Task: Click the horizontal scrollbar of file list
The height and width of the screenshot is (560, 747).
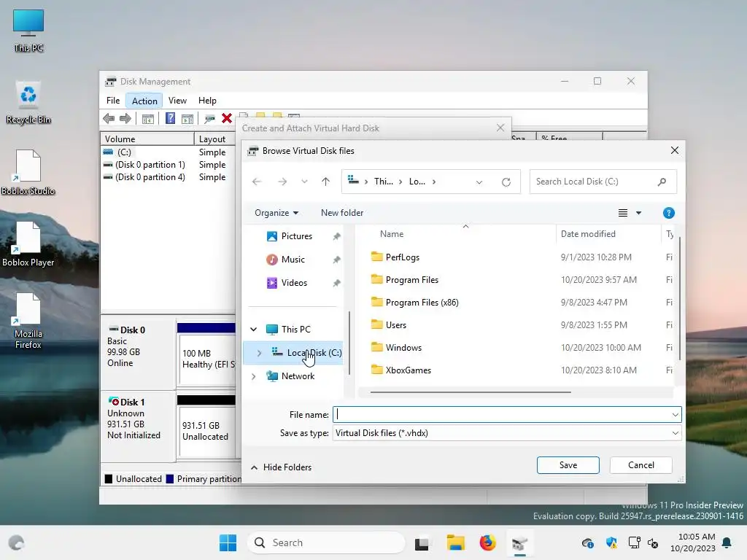Action: pyautogui.click(x=471, y=392)
